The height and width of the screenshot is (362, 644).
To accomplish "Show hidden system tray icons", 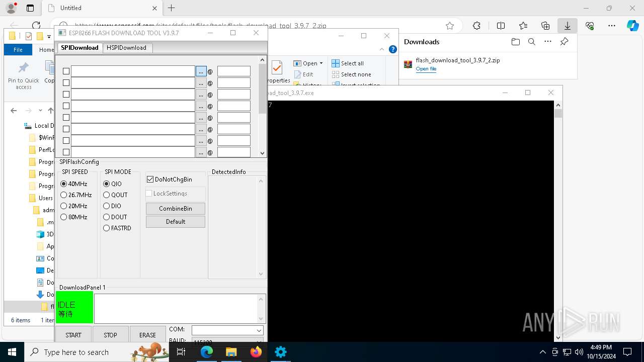I will pos(542,352).
